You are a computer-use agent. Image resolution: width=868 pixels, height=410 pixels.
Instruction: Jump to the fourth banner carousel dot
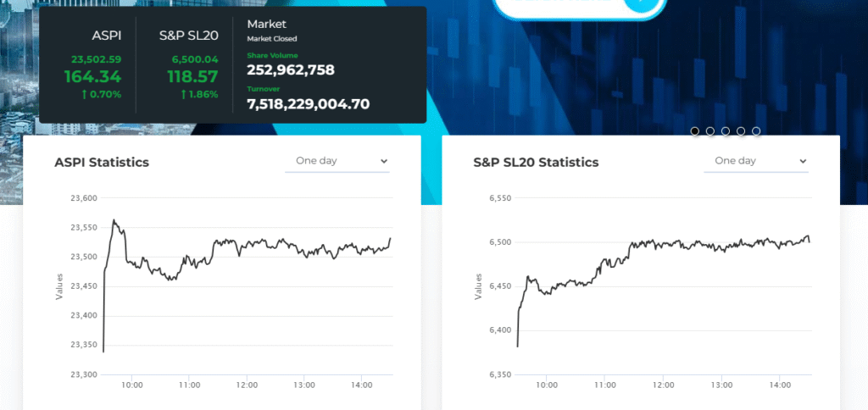741,131
